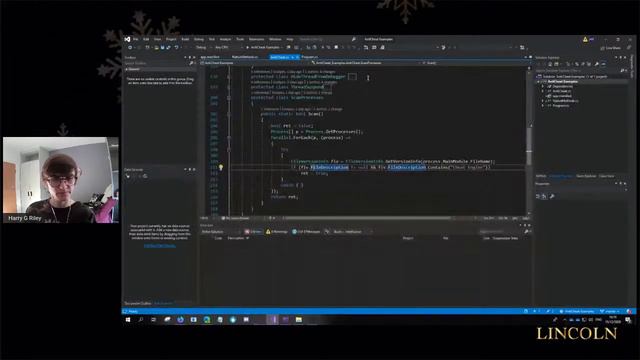Image resolution: width=640 pixels, height=360 pixels.
Task: Toggle the Messages filter in Error List
Action: (306, 232)
